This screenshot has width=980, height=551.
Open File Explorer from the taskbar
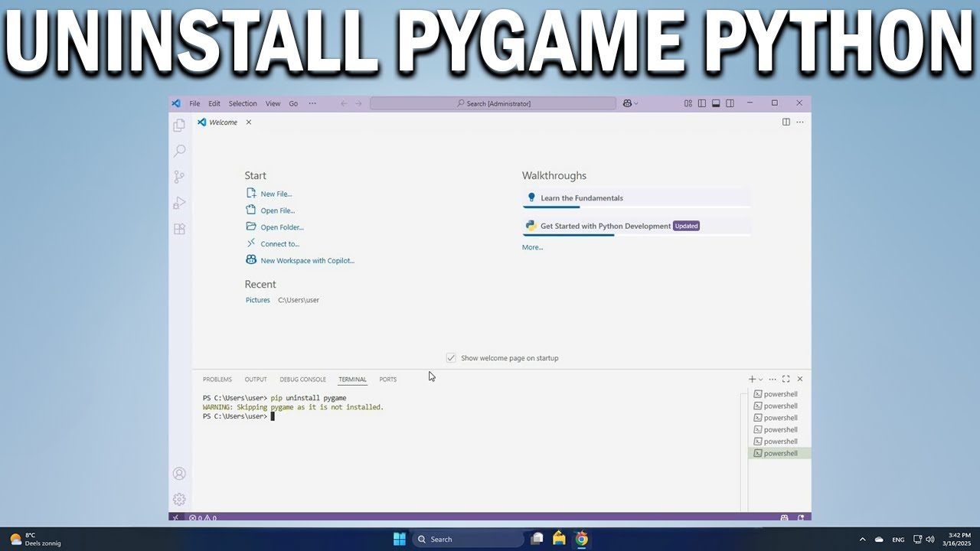pos(559,539)
